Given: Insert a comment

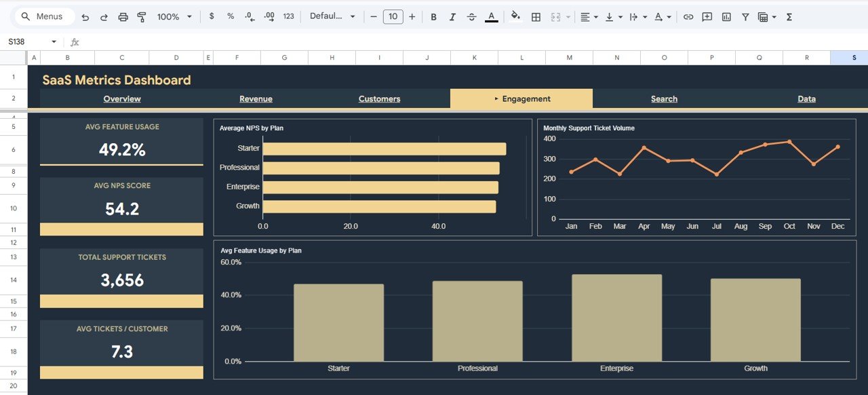Looking at the screenshot, I should (x=707, y=16).
